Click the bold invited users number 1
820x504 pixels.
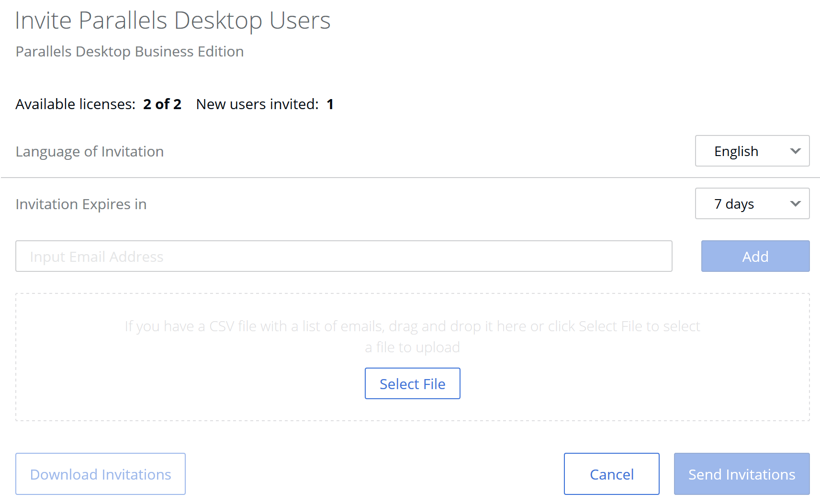tap(330, 104)
